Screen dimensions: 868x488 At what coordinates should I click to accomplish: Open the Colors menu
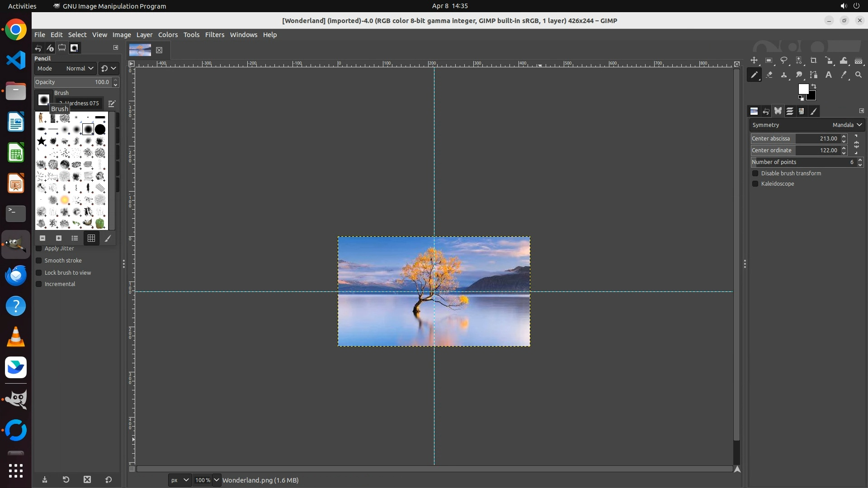pos(168,35)
